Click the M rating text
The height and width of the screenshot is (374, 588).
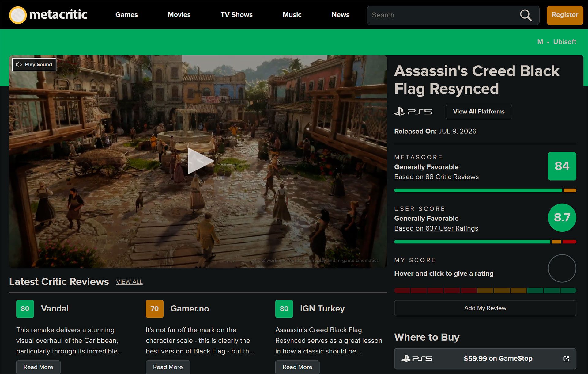(x=540, y=42)
